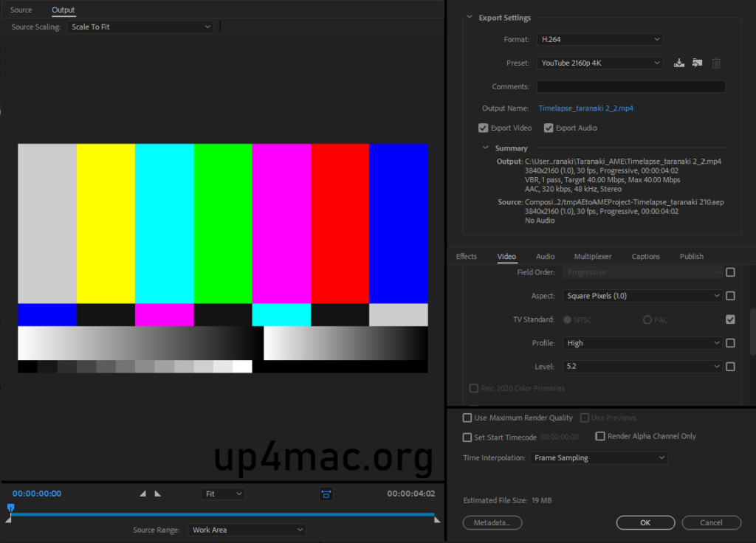Screen dimensions: 756x543
Task: Change Source Range from Work Area dropdown
Action: click(247, 529)
